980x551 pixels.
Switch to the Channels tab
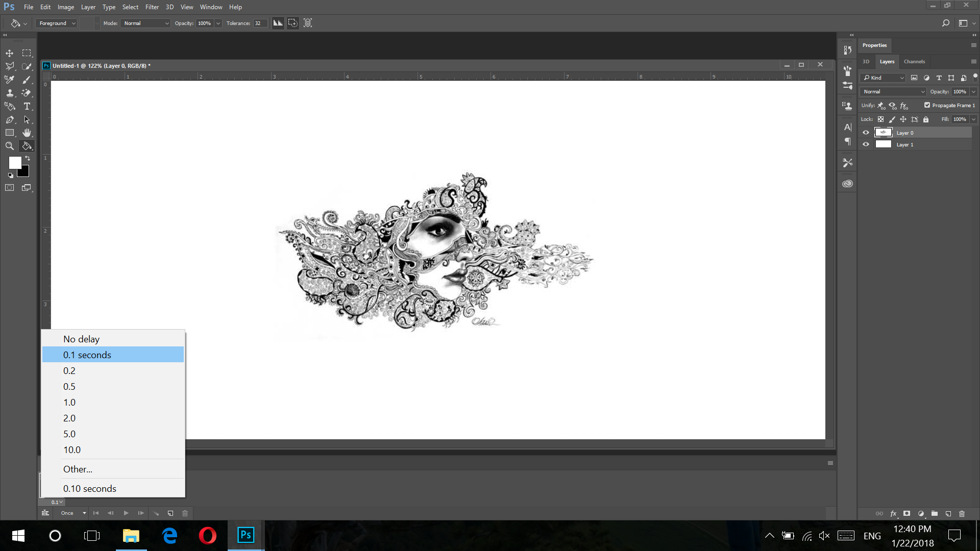tap(914, 61)
